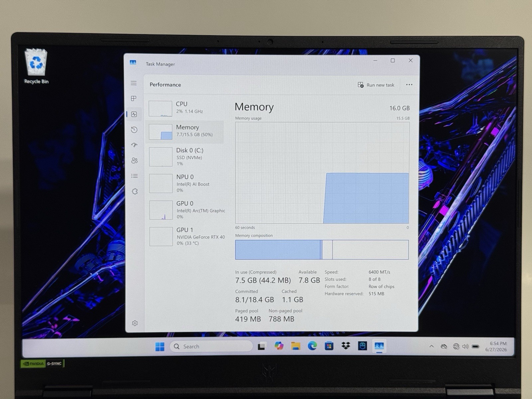
Task: Open the Processes page icon
Action: tap(134, 98)
